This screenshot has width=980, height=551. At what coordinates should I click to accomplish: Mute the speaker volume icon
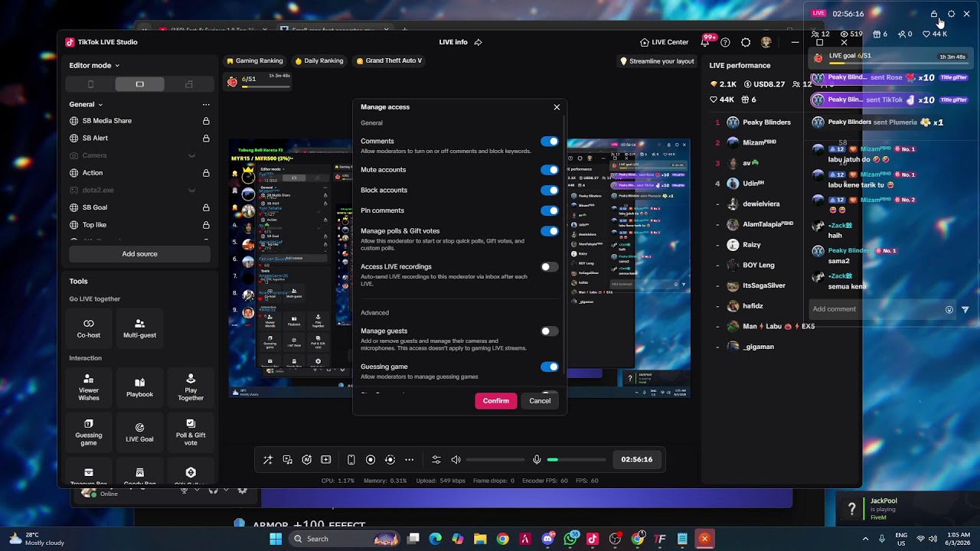click(456, 460)
